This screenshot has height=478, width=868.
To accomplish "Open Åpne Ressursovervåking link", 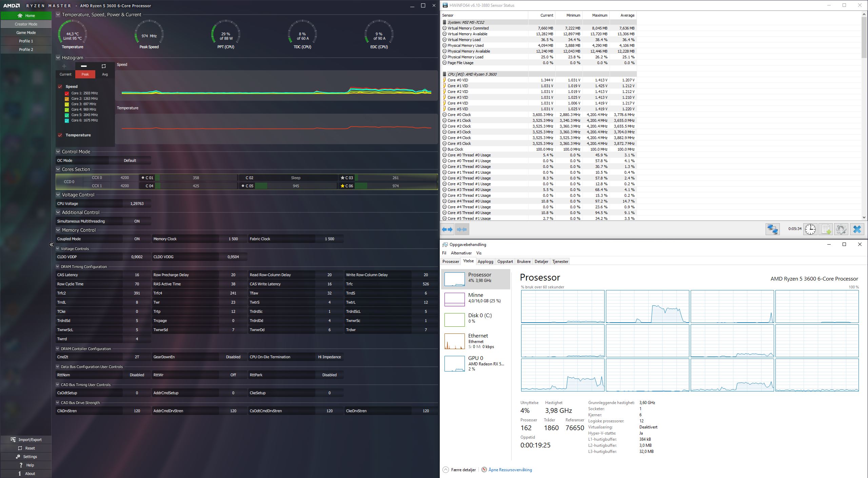I will coord(510,470).
